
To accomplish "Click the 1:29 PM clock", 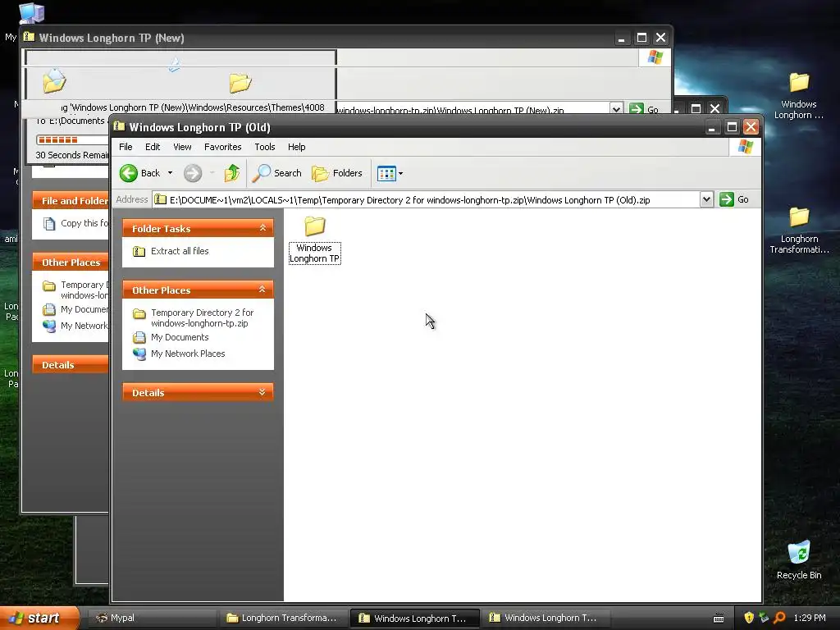I will click(810, 618).
